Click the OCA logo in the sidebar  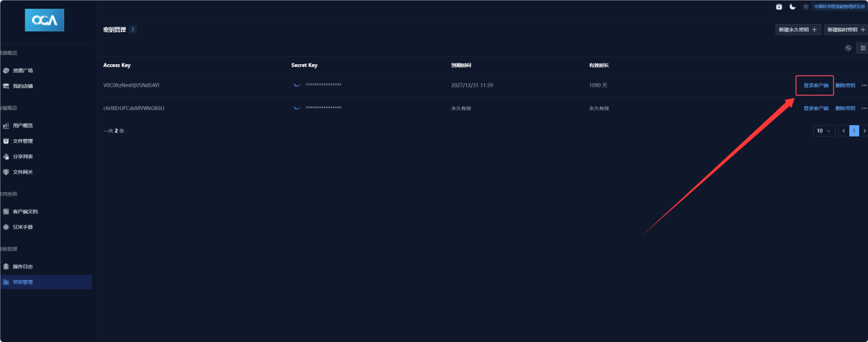click(44, 21)
